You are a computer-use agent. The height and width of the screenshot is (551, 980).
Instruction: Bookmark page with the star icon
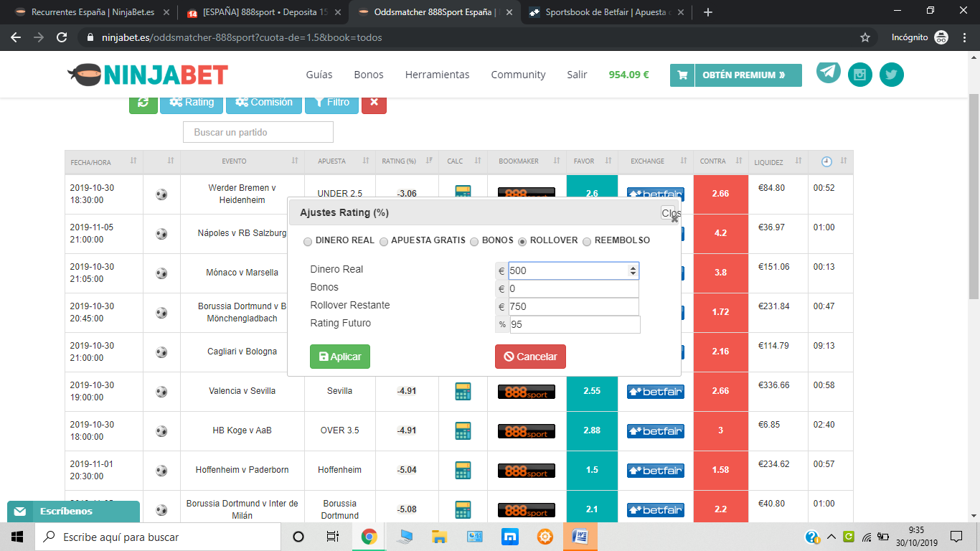click(865, 37)
